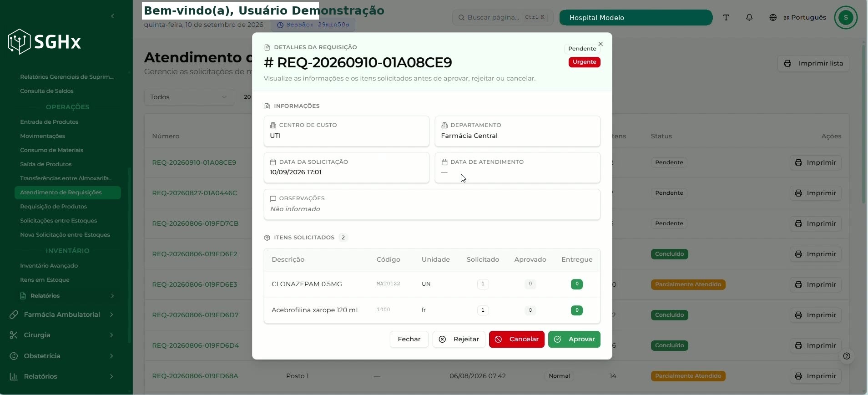Close the requisition details dialog with the X

click(x=601, y=44)
